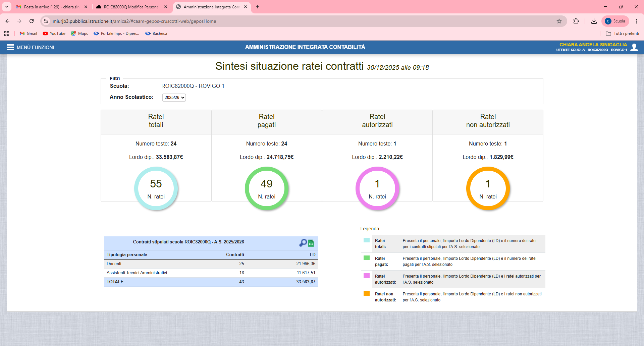
Task: Expand the Anno Scolastico 2025/26 dropdown
Action: 174,98
